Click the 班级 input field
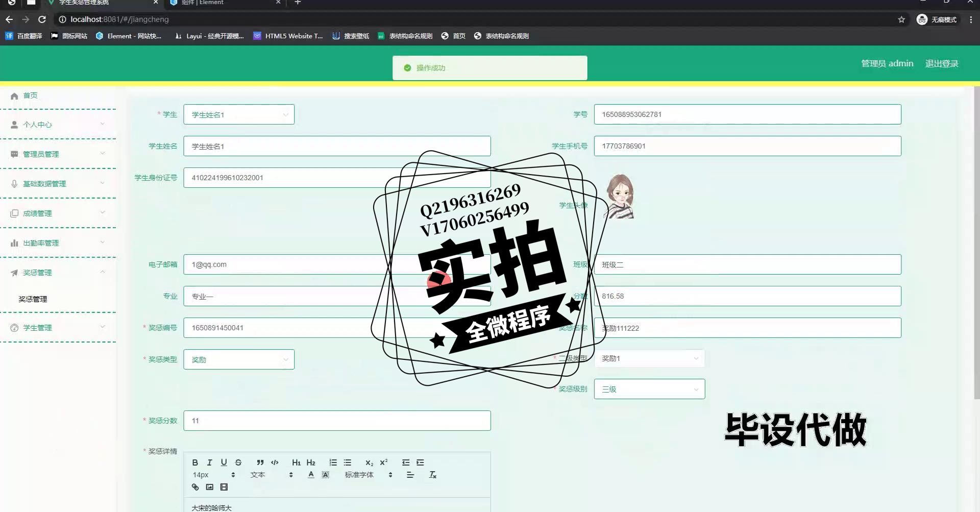The image size is (980, 512). (x=747, y=264)
